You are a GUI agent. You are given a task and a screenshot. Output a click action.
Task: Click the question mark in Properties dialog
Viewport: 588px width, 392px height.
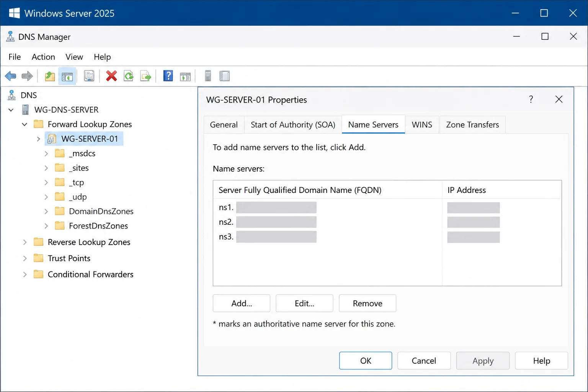(x=531, y=100)
